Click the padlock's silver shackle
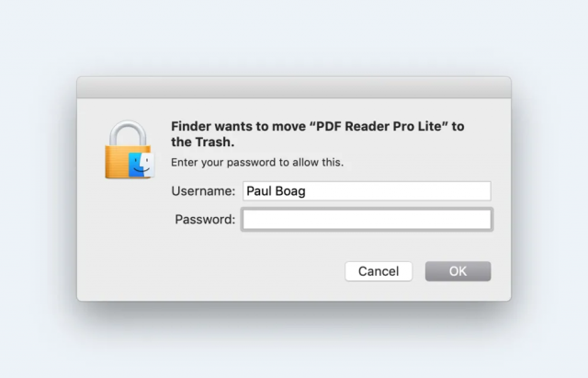 [124, 129]
